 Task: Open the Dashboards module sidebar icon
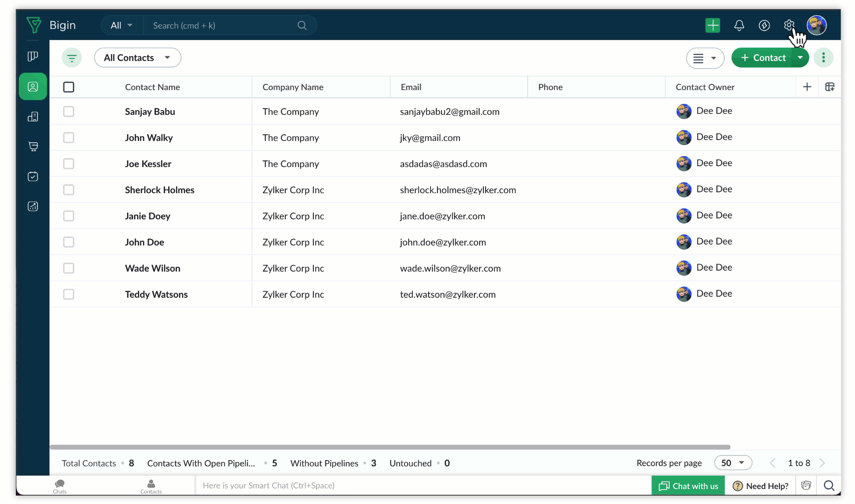pyautogui.click(x=33, y=206)
